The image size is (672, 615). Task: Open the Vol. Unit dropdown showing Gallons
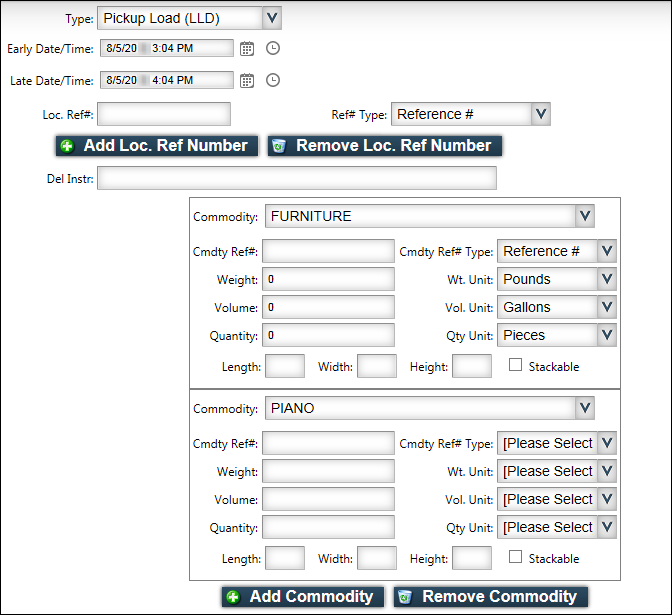[557, 307]
